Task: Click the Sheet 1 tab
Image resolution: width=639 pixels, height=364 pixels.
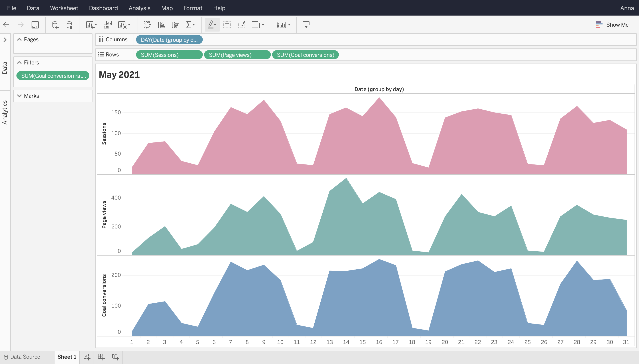Action: tap(67, 356)
